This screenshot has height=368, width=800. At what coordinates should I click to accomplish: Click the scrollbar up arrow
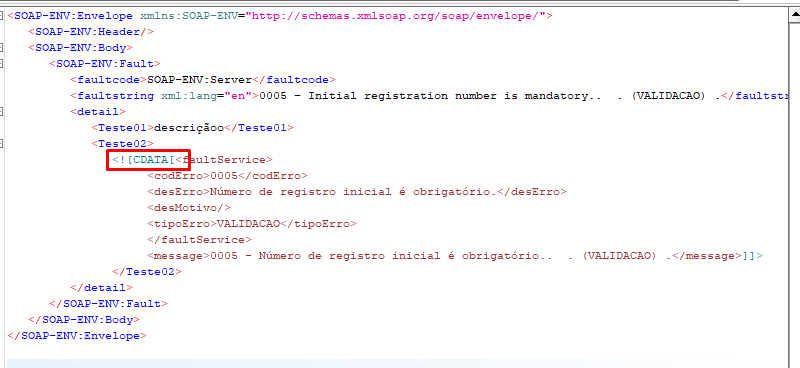click(x=795, y=16)
